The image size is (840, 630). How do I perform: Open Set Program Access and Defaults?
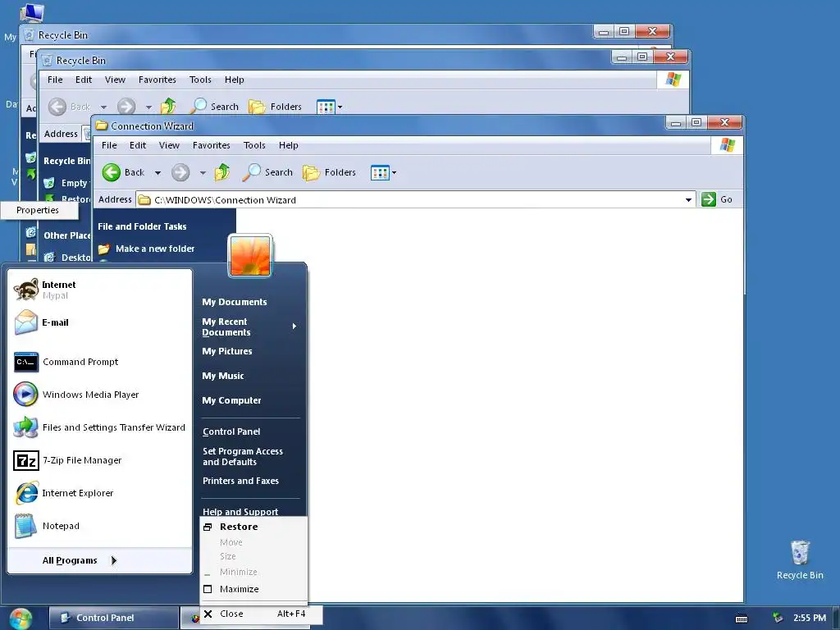[243, 456]
